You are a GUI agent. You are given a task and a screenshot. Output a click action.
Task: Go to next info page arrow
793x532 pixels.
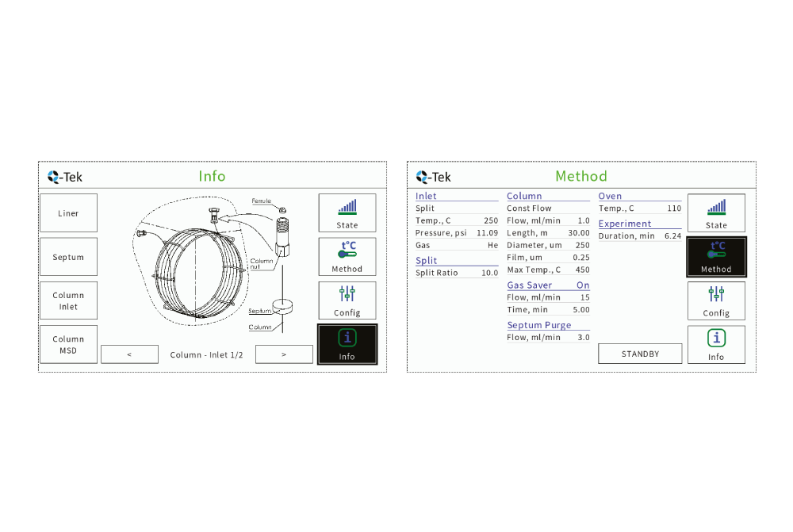tap(284, 354)
